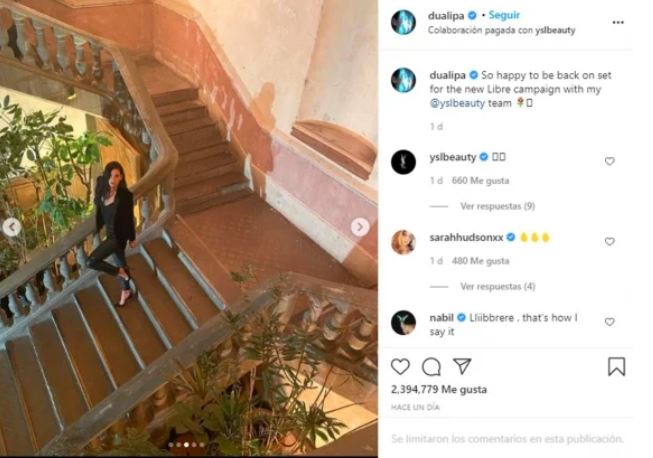Image resolution: width=653 pixels, height=458 pixels.
Task: Expand Ver respuestas (4) under sarahhudsonxx
Action: tap(497, 286)
